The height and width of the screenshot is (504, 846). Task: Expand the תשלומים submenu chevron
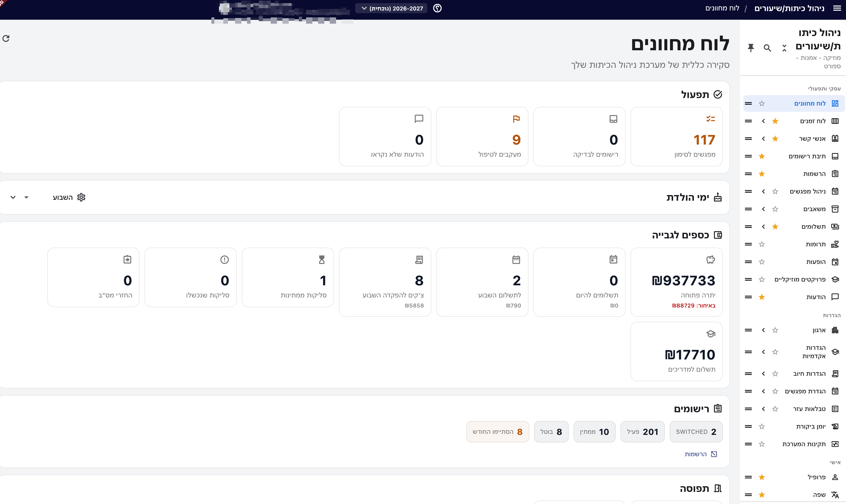(x=763, y=226)
